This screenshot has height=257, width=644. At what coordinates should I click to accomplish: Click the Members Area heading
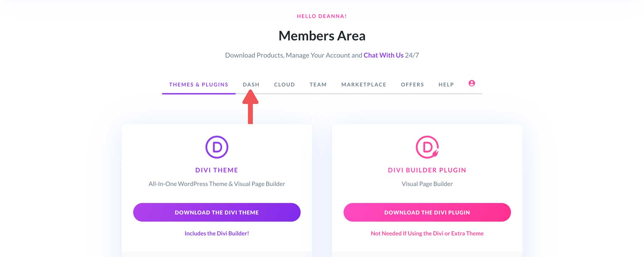click(x=322, y=36)
